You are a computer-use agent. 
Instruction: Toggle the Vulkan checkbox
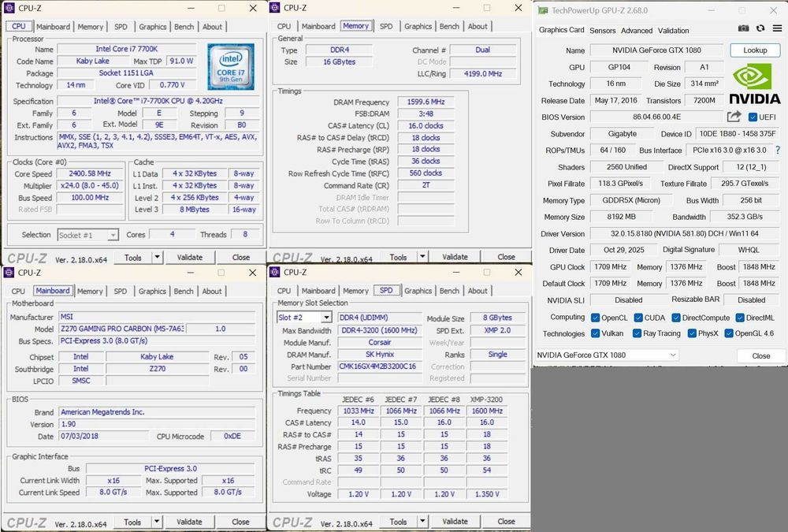point(595,333)
